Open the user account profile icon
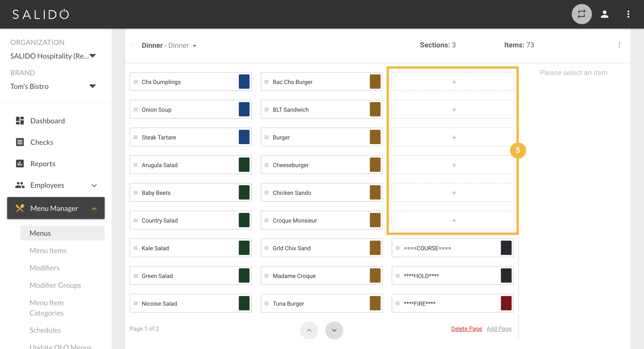The image size is (644, 349). pyautogui.click(x=604, y=14)
